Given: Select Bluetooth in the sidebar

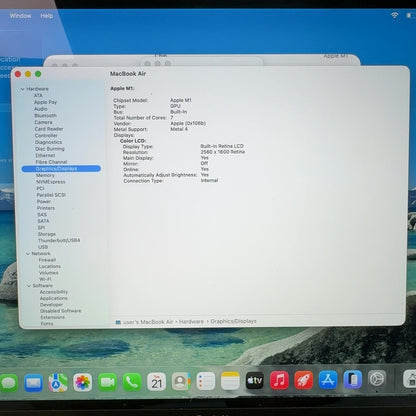Looking at the screenshot, I should [x=45, y=115].
